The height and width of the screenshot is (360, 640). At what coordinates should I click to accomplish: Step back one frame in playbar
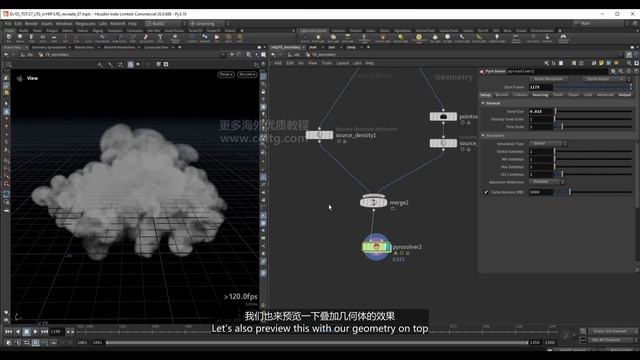click(18, 332)
